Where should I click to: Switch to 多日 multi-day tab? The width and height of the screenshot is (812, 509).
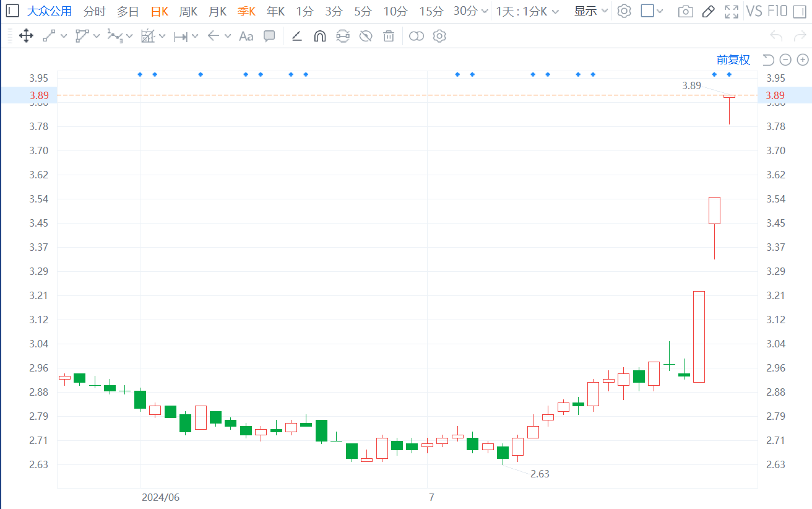click(x=128, y=11)
